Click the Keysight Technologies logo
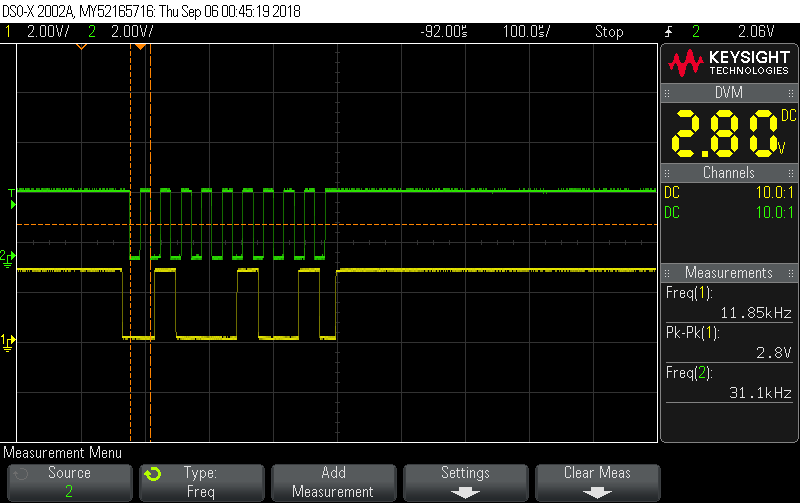 [729, 63]
